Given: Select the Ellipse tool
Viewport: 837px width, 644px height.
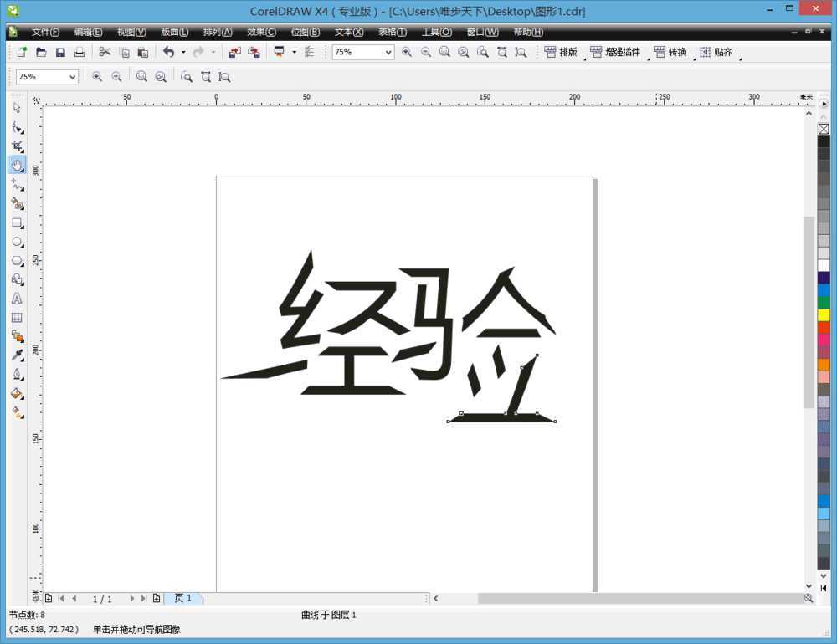Looking at the screenshot, I should 17,242.
